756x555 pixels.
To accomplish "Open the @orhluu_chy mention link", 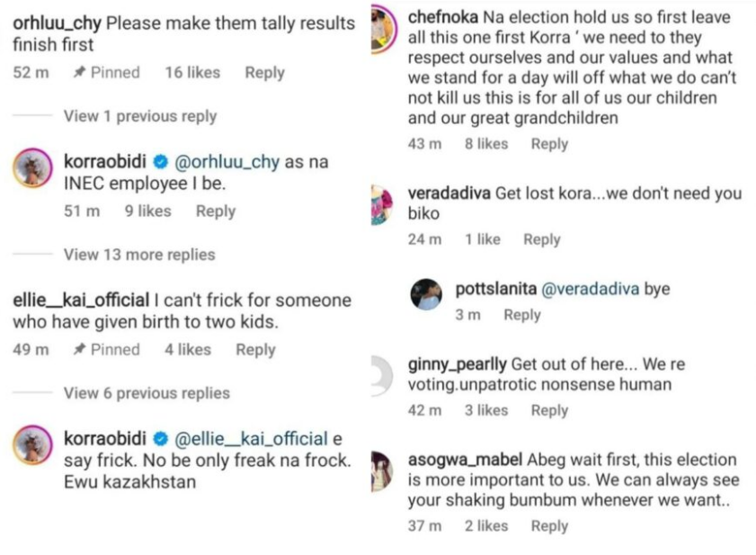I will (x=226, y=162).
